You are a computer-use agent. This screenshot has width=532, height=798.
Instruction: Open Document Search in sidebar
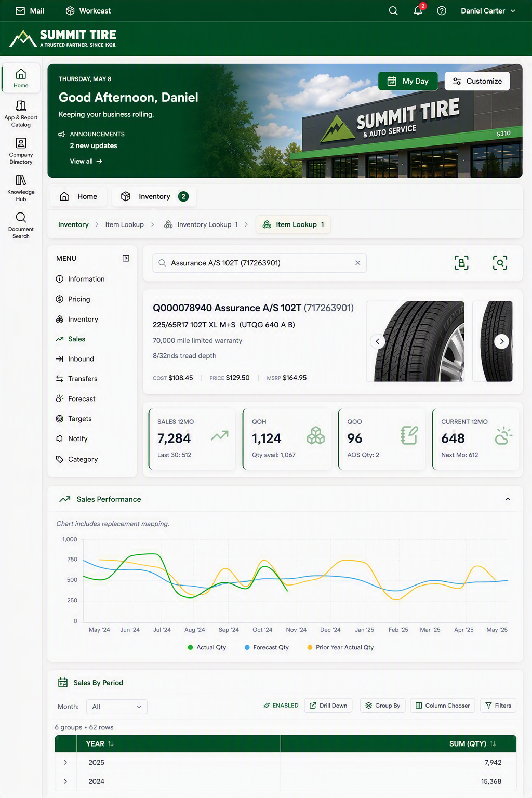pos(21,225)
